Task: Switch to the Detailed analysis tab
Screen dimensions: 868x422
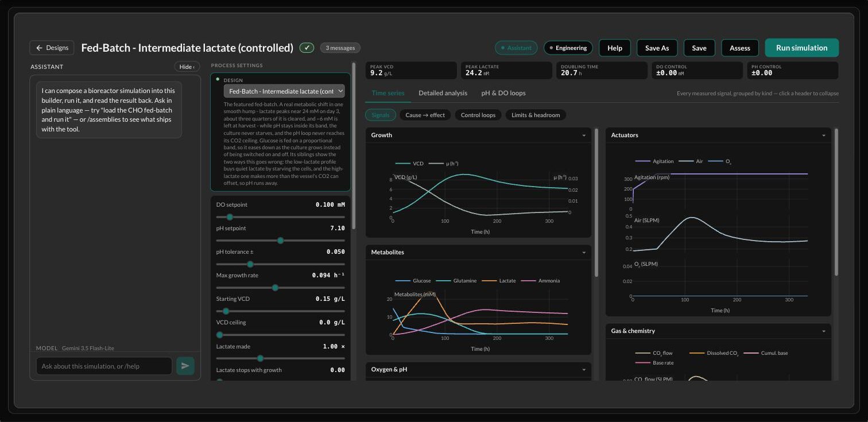Action: [x=443, y=93]
